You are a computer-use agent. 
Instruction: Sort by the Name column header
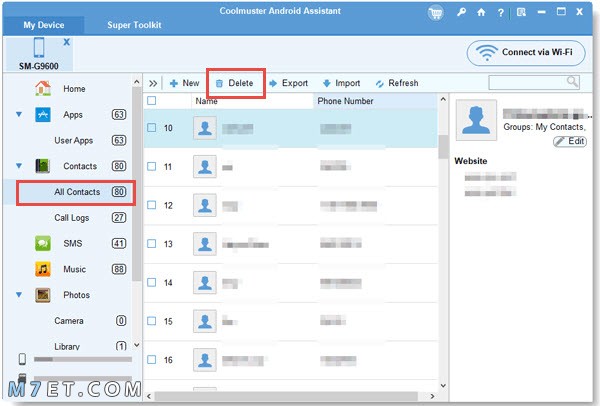[252, 101]
